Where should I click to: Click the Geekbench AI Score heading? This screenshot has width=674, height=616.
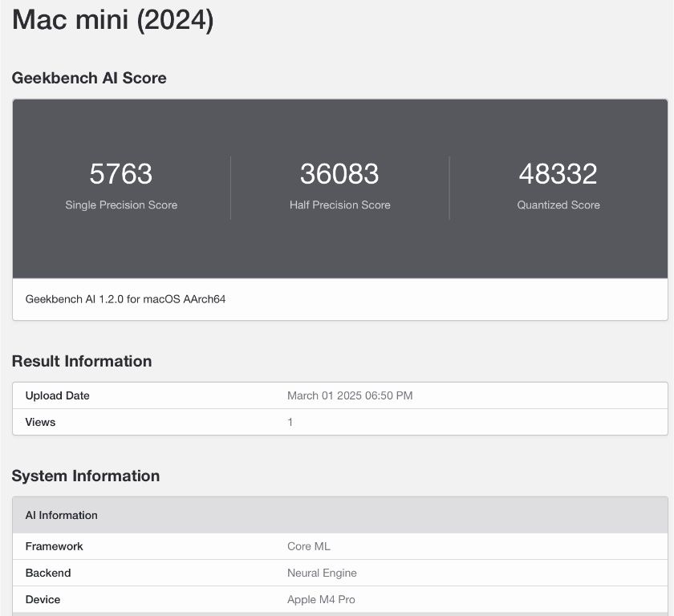click(x=89, y=78)
